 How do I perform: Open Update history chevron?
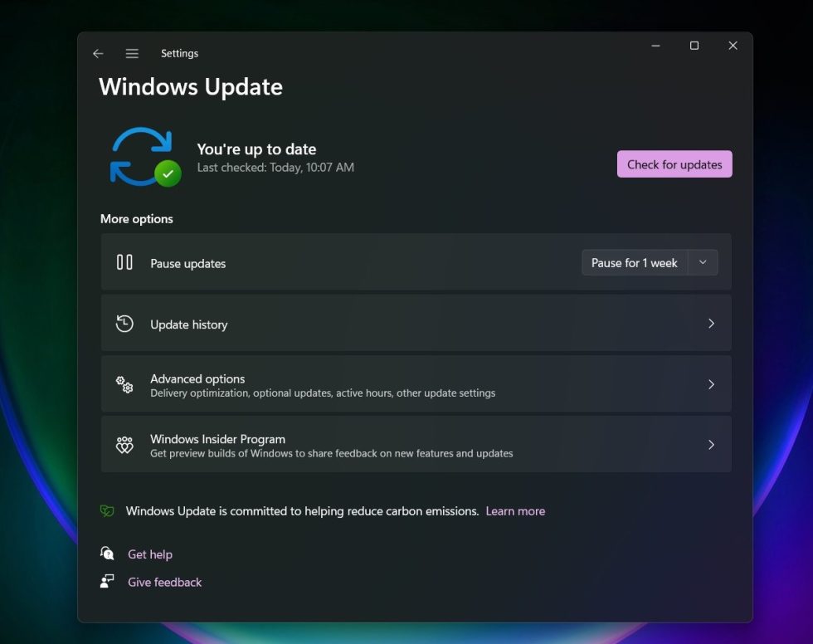(712, 324)
